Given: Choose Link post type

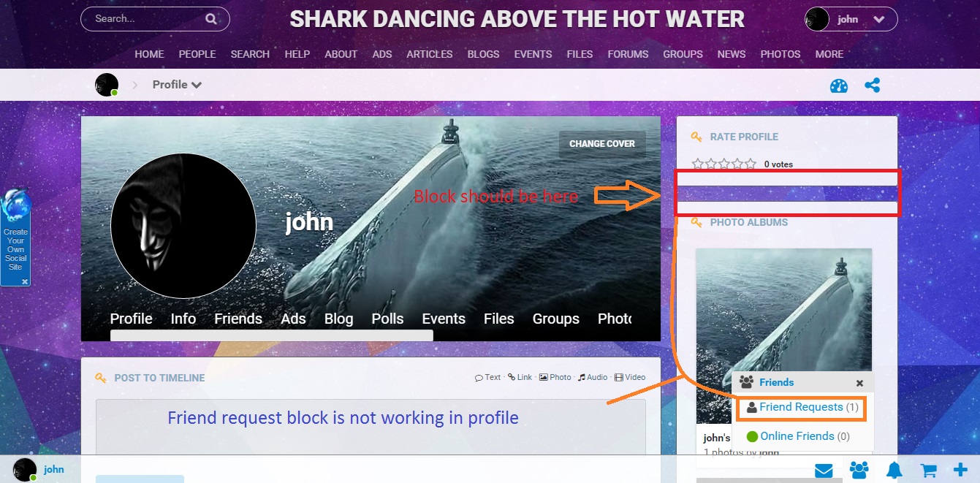Looking at the screenshot, I should point(520,377).
